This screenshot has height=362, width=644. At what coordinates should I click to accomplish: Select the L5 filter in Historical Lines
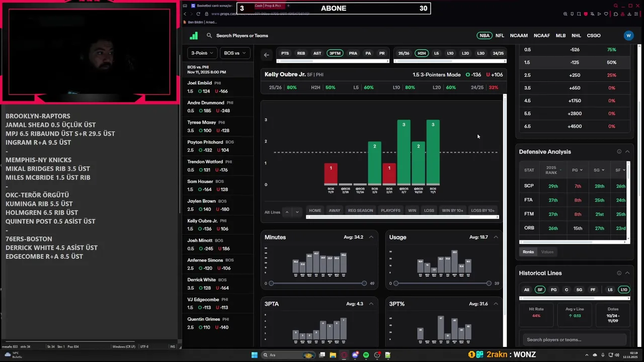pos(610,290)
